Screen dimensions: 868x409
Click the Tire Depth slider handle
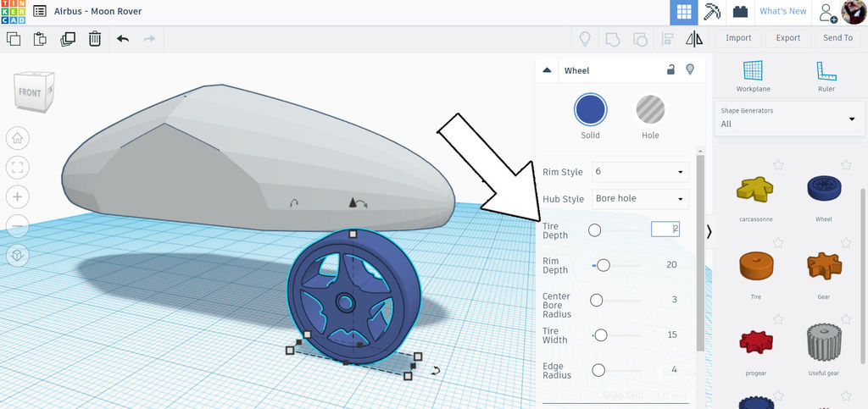[594, 230]
